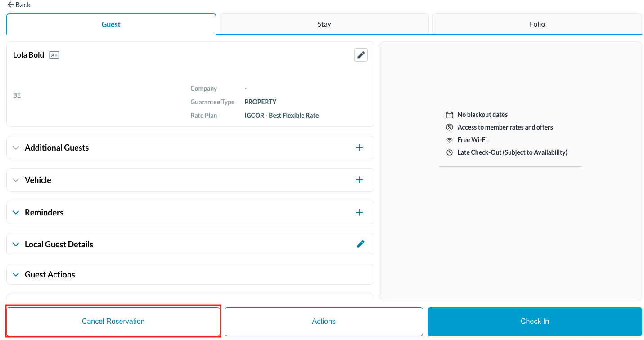Click the Late Check-Out clock icon
The height and width of the screenshot is (340, 644).
[449, 152]
